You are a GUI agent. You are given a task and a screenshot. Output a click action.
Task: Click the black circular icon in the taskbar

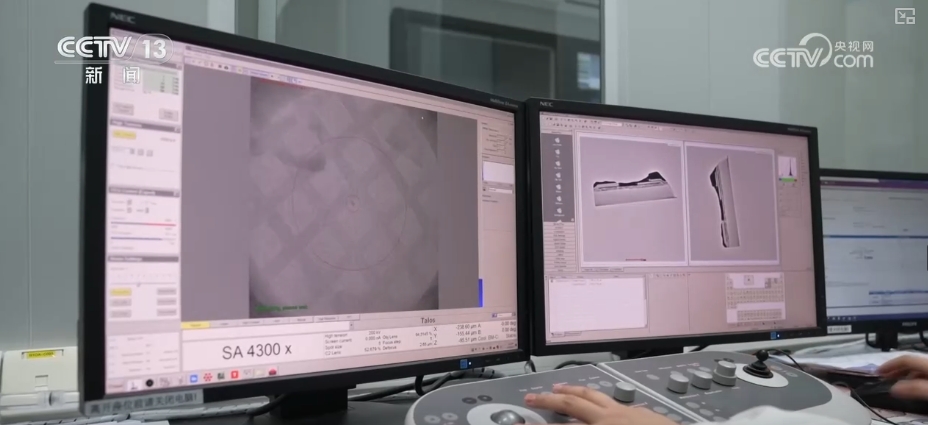click(149, 382)
